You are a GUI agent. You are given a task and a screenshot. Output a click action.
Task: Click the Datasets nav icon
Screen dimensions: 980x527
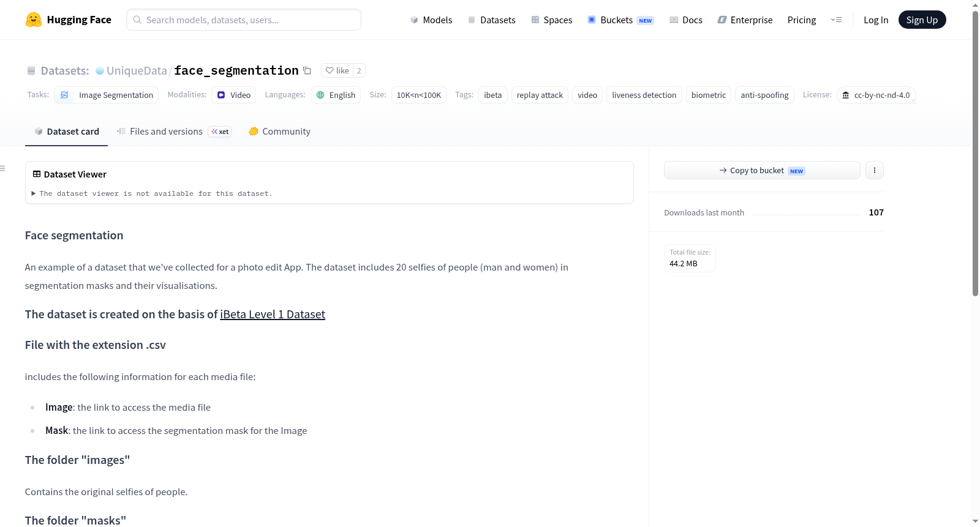coord(472,20)
